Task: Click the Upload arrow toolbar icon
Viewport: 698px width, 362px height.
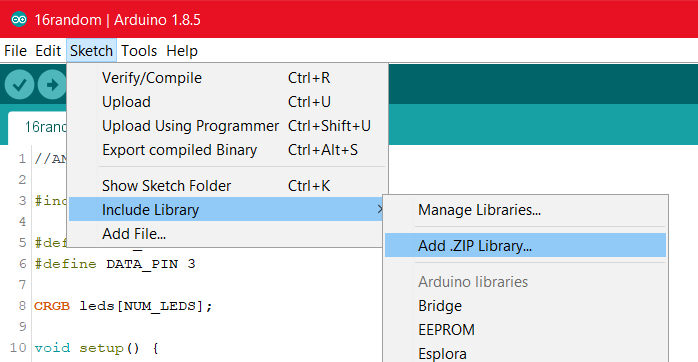Action: tap(52, 85)
